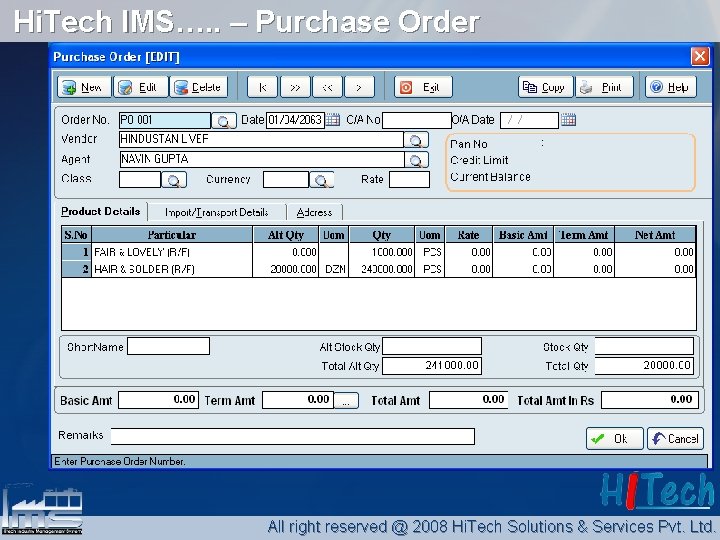Close the Purchase Order window
This screenshot has width=720, height=540.
point(700,56)
